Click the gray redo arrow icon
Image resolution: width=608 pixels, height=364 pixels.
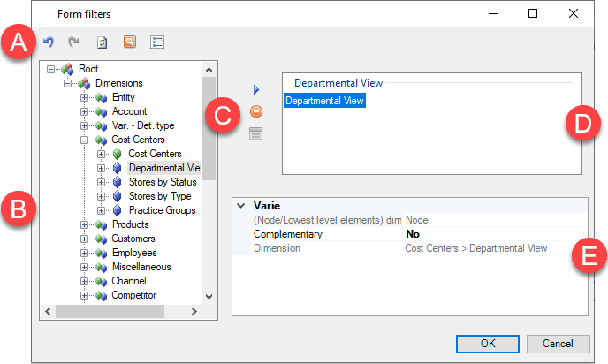[x=73, y=42]
